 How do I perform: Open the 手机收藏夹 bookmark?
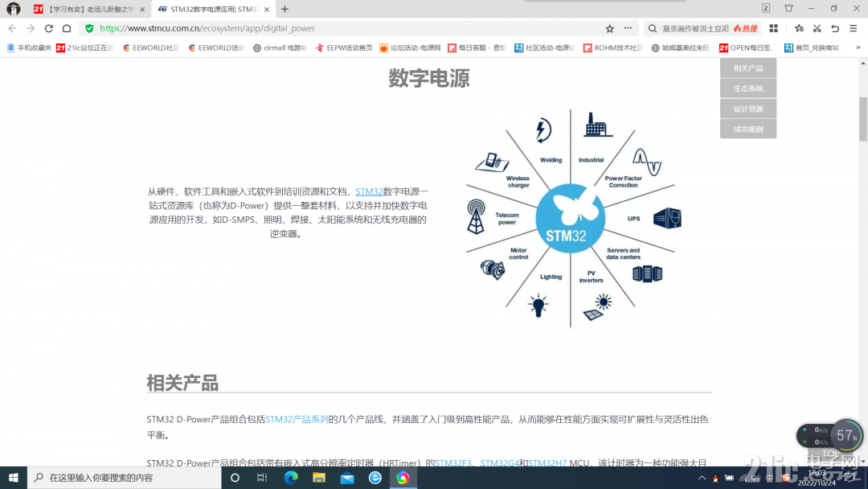pos(30,48)
